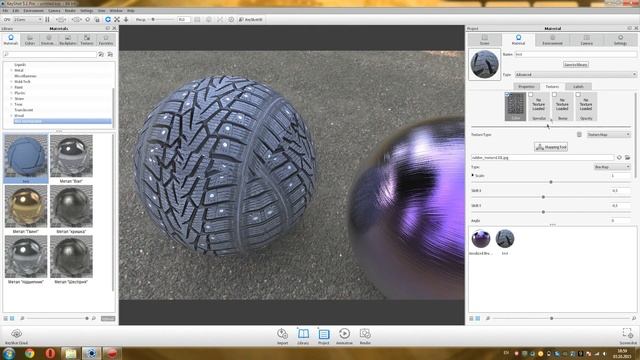Open the mapping Type Box Map dropdown
This screenshot has width=640, height=360.
(x=612, y=167)
